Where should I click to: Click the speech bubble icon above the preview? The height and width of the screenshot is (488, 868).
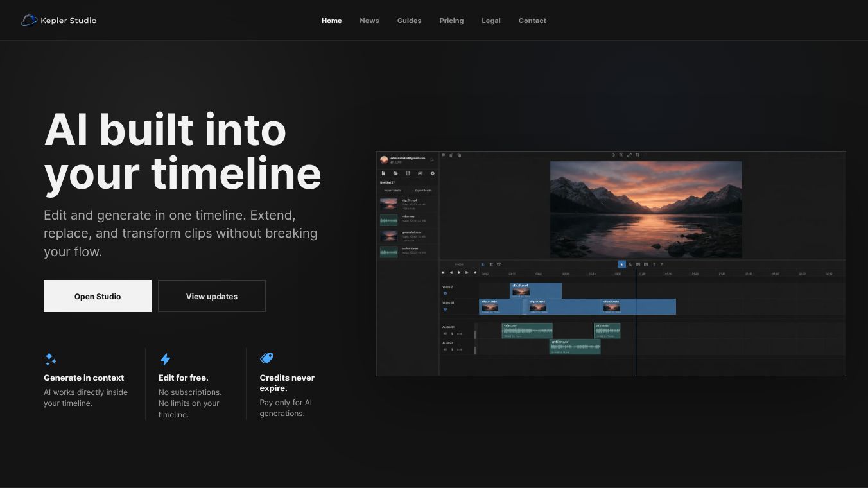tap(443, 155)
